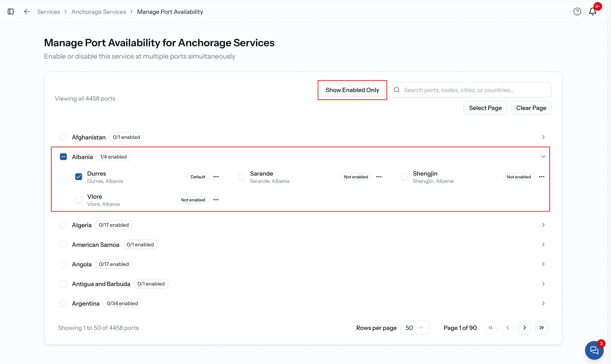Open the rows per page dropdown
Image resolution: width=611 pixels, height=364 pixels.
click(x=415, y=328)
